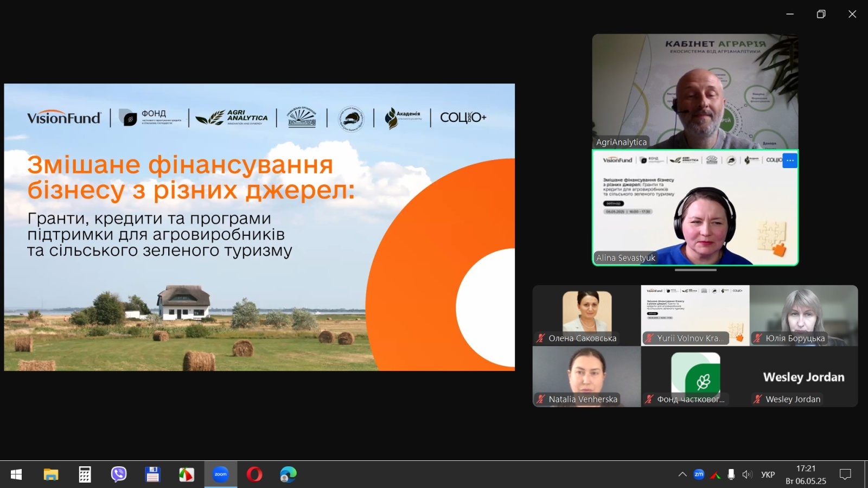Image resolution: width=868 pixels, height=488 pixels.
Task: Click the Yurii Volnov participant thumbnail
Action: click(x=695, y=316)
